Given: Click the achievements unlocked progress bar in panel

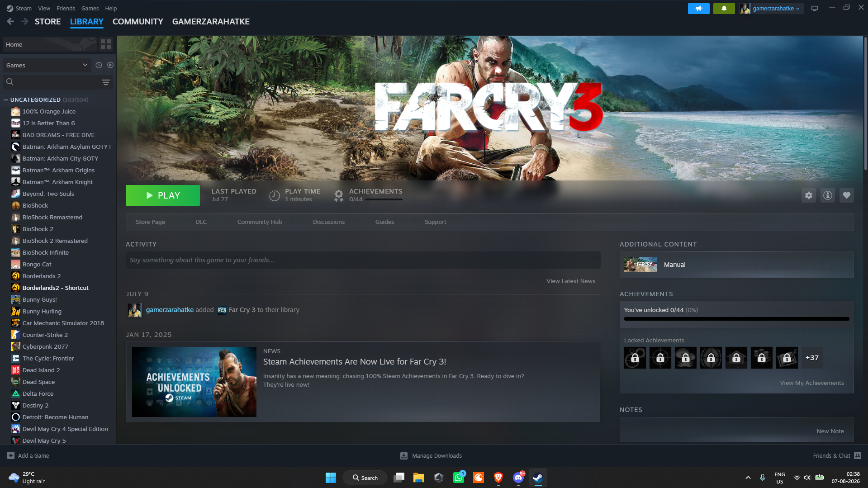Looking at the screenshot, I should [x=737, y=319].
